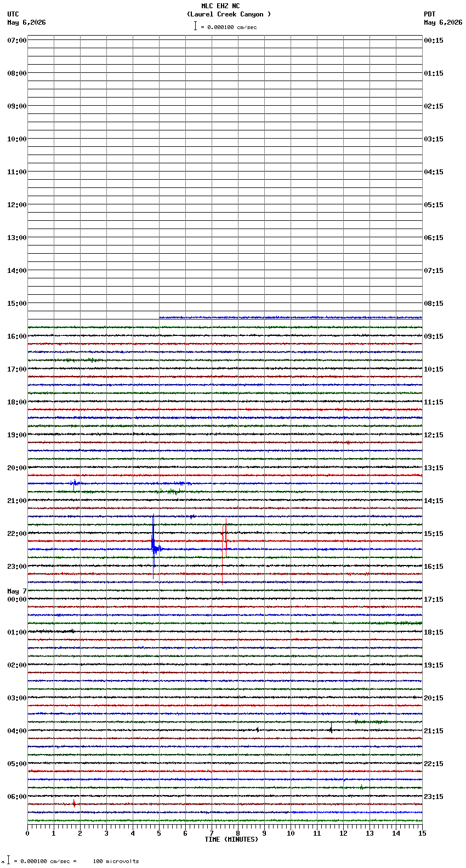
Task: Click the 04:00 UTC row label
Action: (x=17, y=731)
